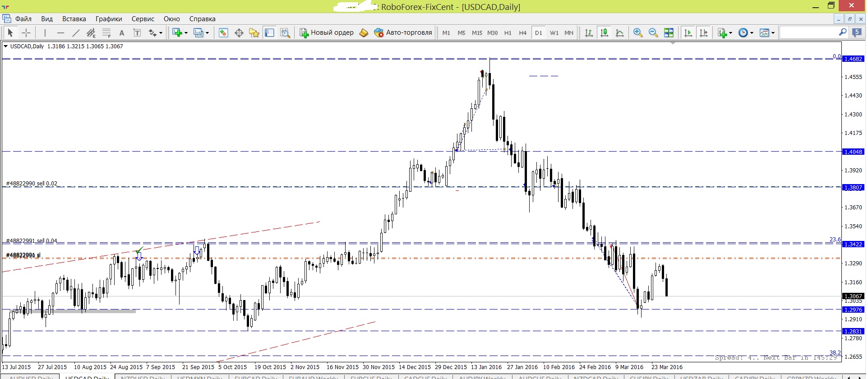Switch chart to MN timeframe

tap(569, 32)
